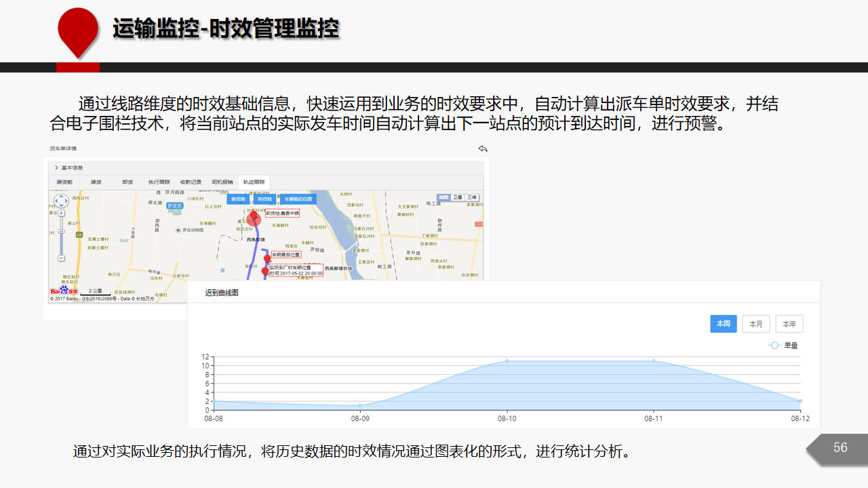The image size is (868, 488).
Task: Click the 装货地 map button
Action: tap(238, 199)
